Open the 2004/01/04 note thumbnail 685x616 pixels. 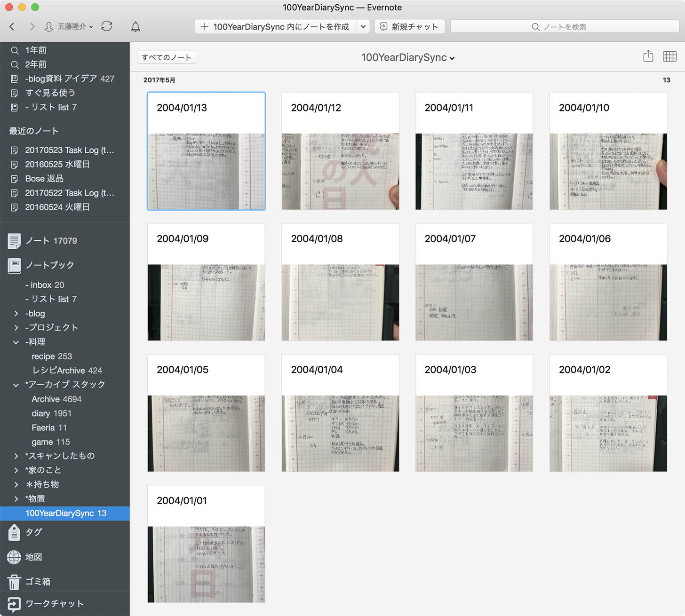340,413
